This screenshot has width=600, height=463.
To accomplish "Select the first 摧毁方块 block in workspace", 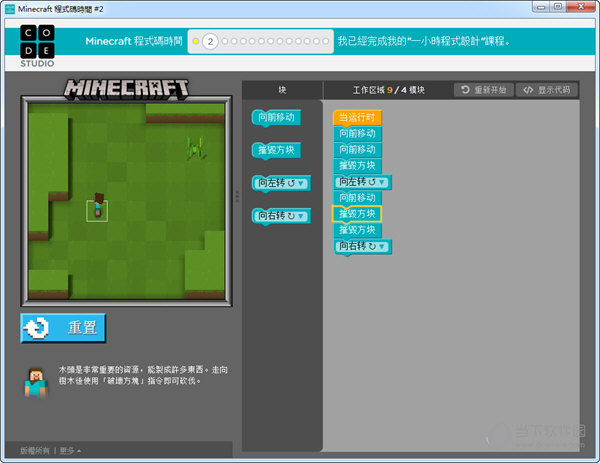I will click(x=357, y=166).
